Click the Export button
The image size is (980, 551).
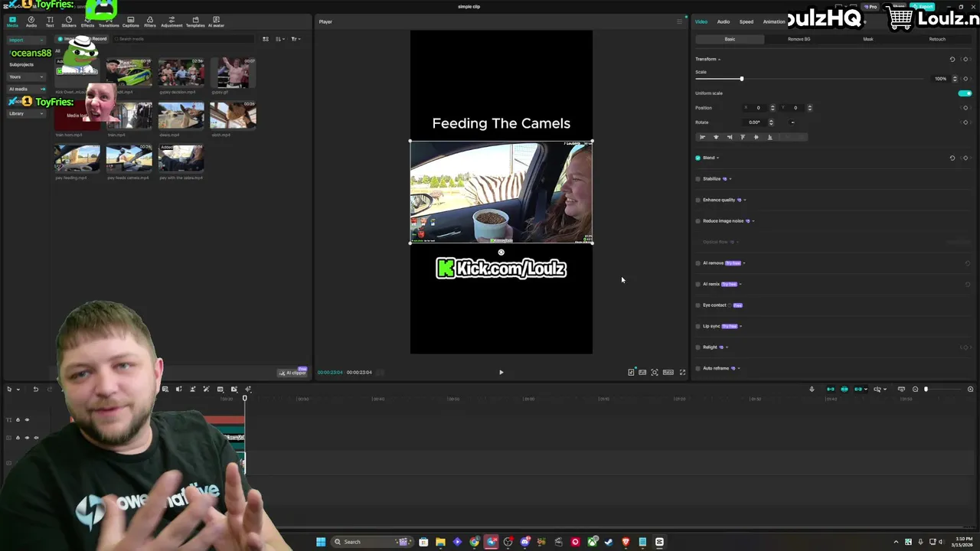tap(923, 7)
